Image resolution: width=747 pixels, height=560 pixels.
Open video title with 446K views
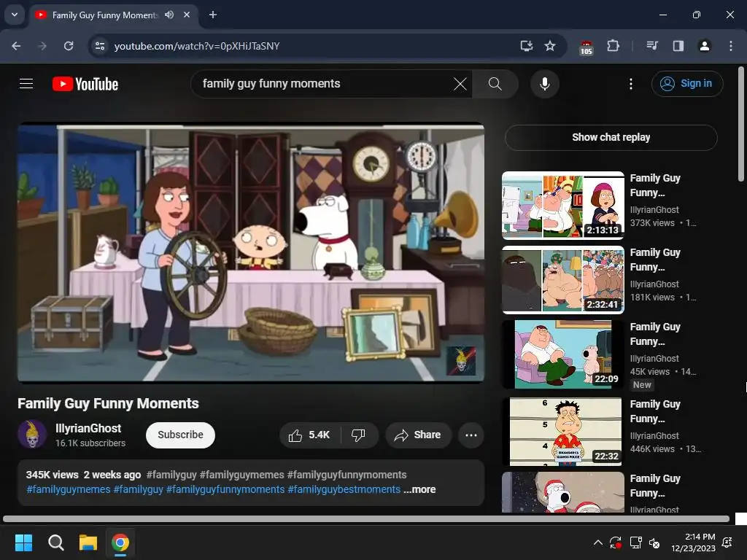coord(655,411)
